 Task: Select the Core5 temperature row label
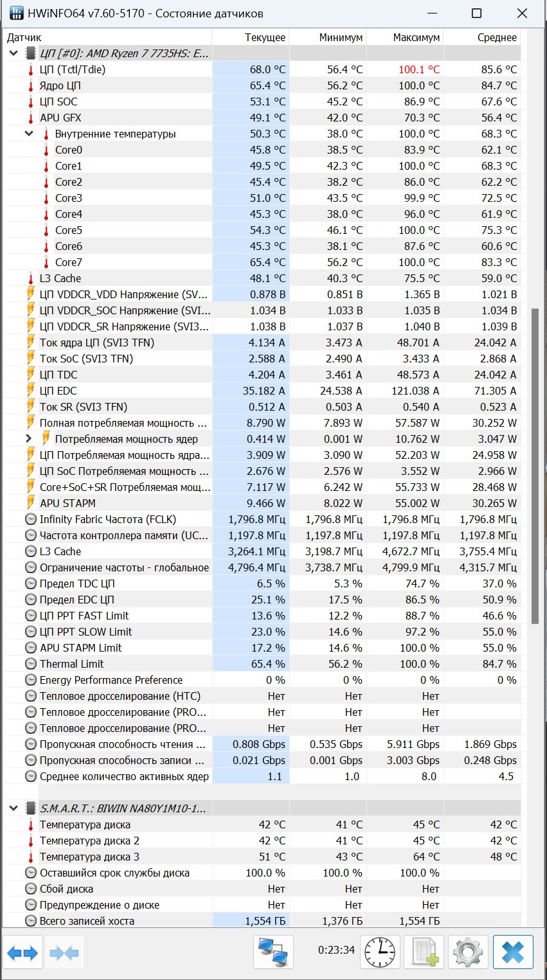pyautogui.click(x=68, y=230)
